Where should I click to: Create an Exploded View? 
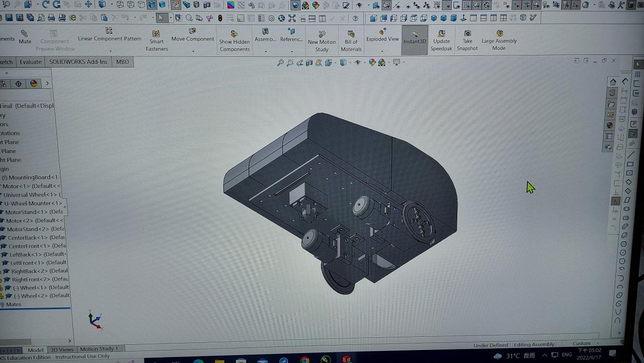pyautogui.click(x=382, y=35)
